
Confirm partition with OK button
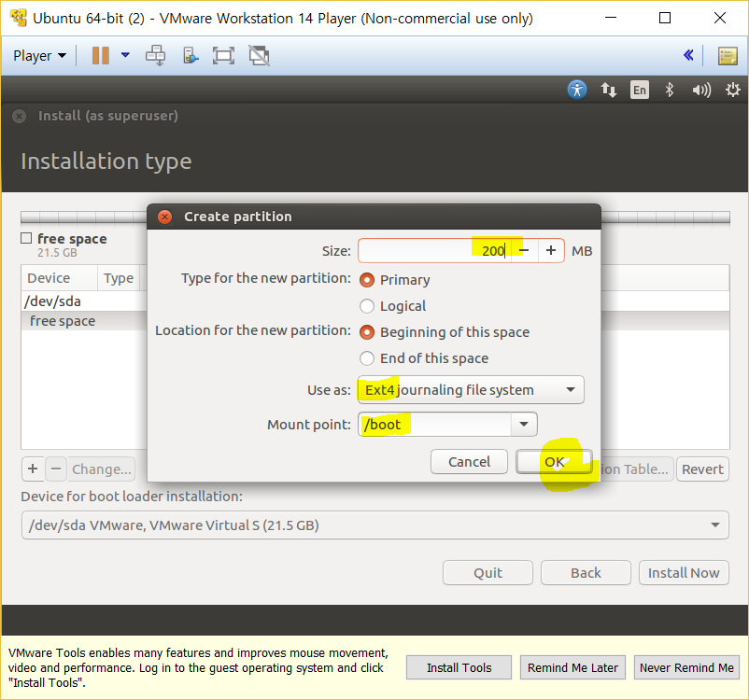tap(555, 462)
